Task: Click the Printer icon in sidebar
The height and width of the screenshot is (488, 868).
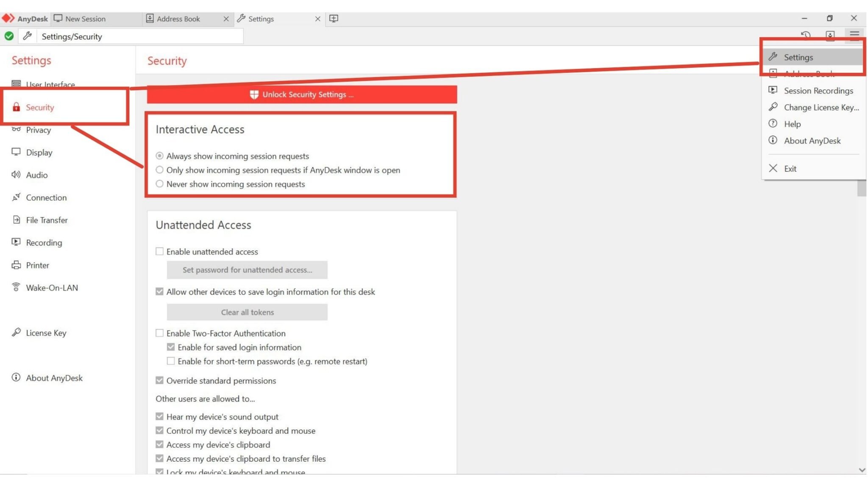Action: (x=16, y=265)
